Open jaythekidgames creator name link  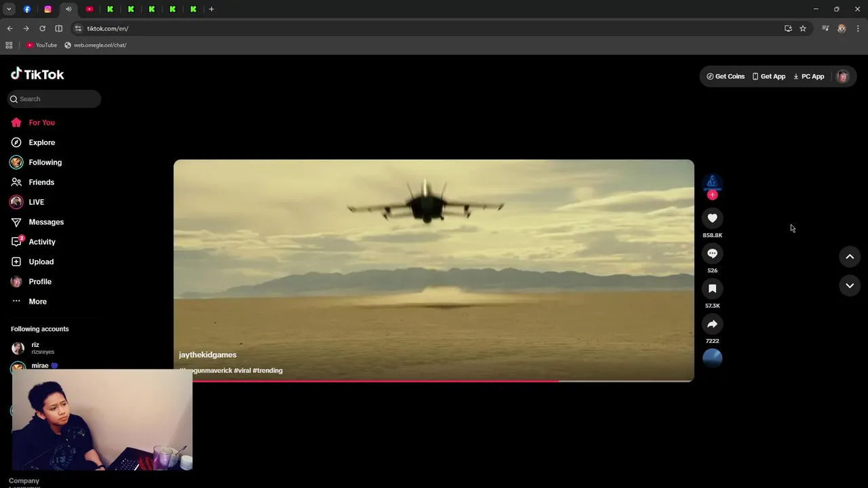[208, 354]
